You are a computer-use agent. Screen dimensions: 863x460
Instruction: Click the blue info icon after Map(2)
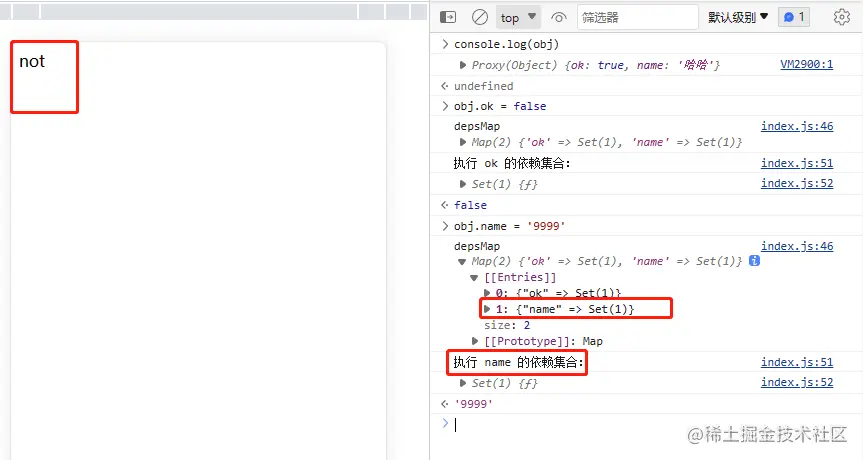click(x=755, y=261)
